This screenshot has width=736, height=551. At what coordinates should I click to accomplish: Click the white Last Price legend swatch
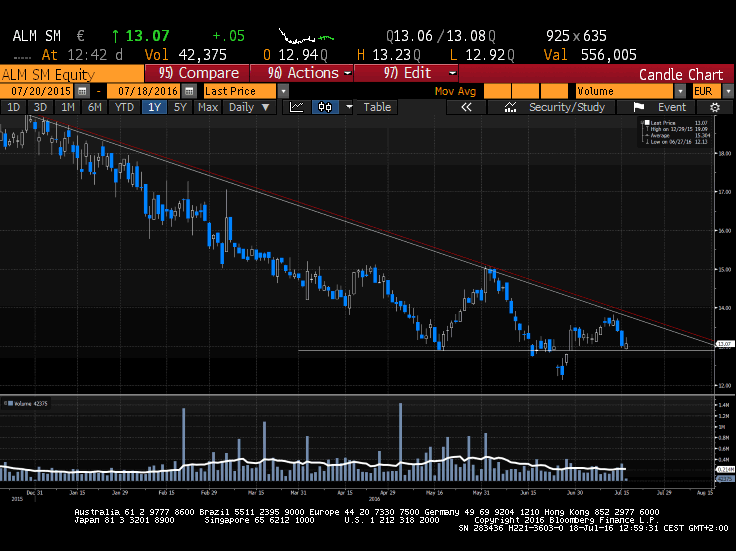[647, 122]
